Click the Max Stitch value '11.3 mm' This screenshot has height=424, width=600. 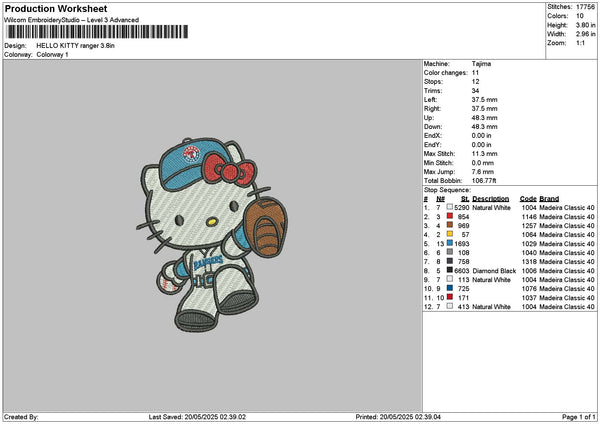point(484,154)
